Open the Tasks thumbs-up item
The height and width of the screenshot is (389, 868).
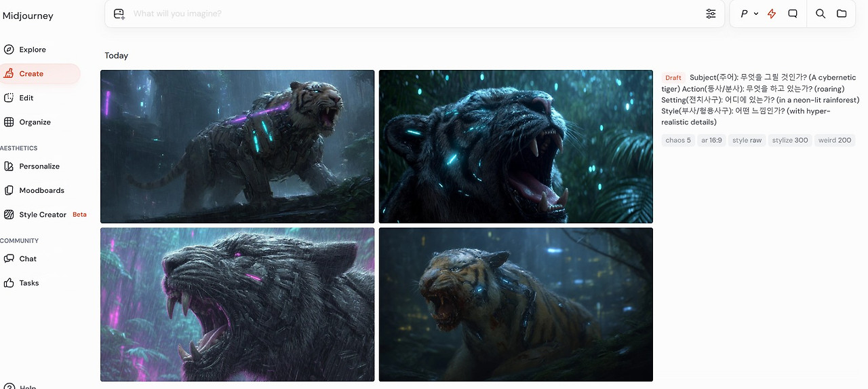point(29,283)
